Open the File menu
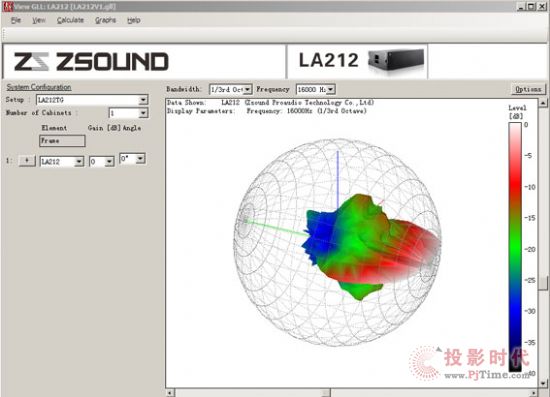The image size is (550, 397). [x=16, y=20]
